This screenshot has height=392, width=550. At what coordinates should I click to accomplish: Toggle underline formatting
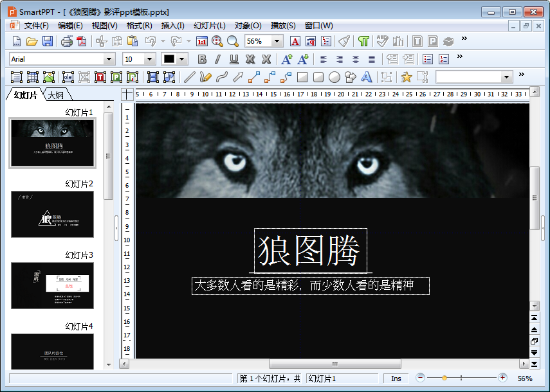click(x=234, y=59)
